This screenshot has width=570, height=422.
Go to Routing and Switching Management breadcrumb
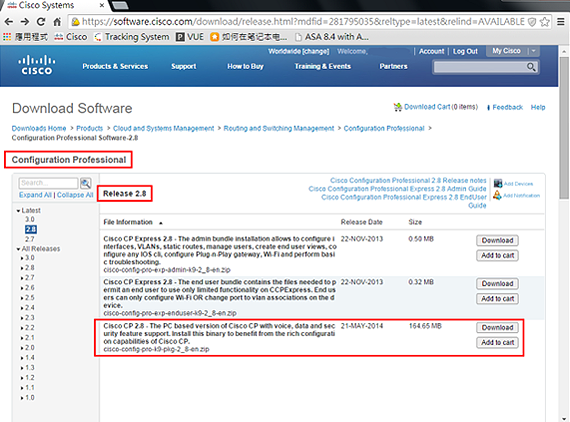(279, 128)
